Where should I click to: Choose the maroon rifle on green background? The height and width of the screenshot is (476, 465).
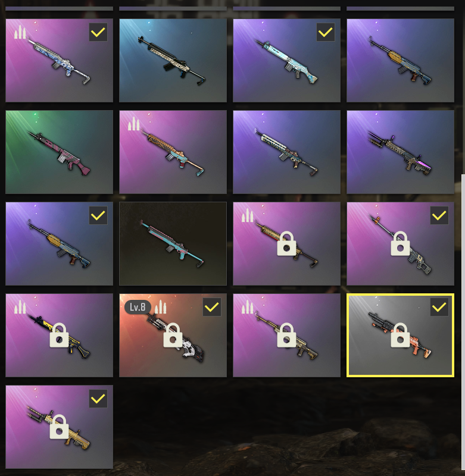[x=59, y=152]
